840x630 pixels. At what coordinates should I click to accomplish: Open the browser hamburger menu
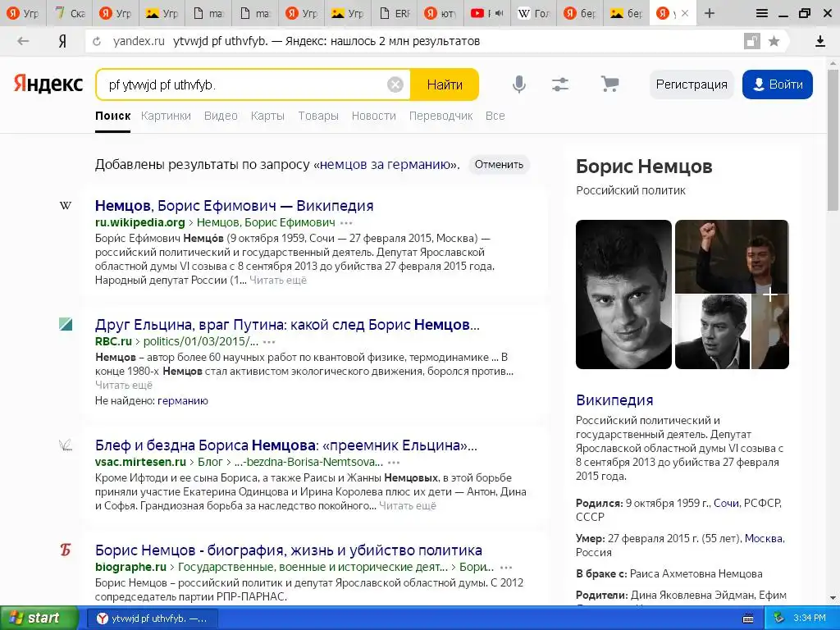point(762,13)
